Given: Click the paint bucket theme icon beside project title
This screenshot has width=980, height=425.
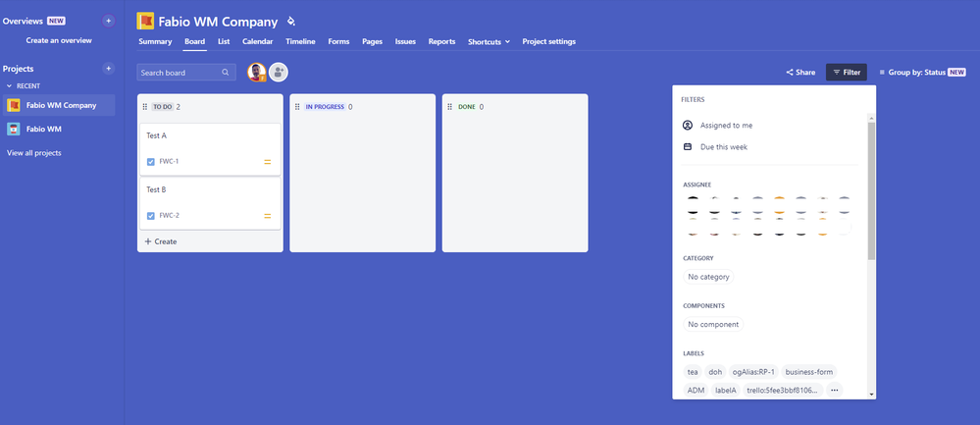Looking at the screenshot, I should tap(290, 22).
